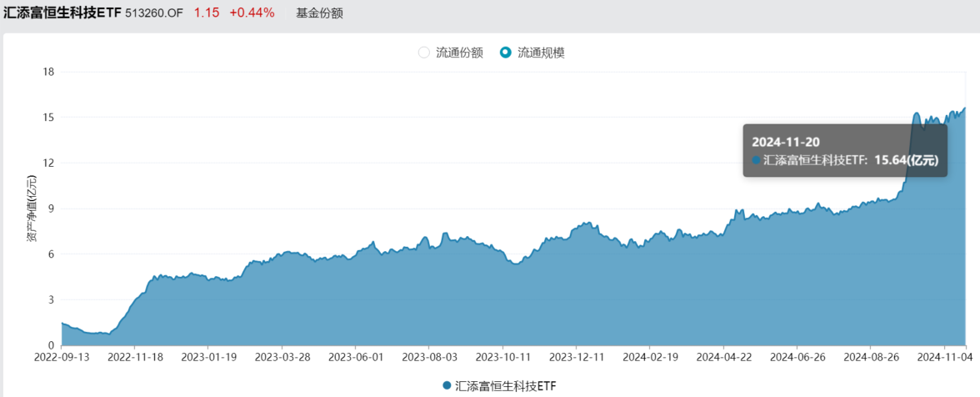Click the change percentage +0.44%

pyautogui.click(x=252, y=13)
